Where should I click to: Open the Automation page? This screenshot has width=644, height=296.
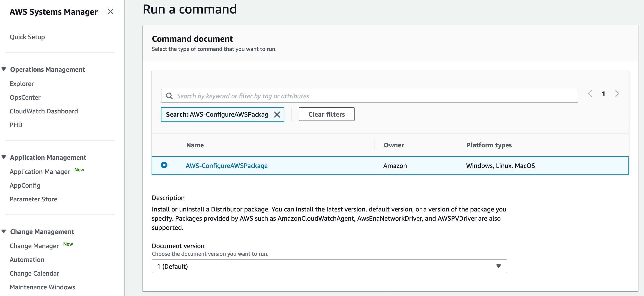[x=27, y=260]
